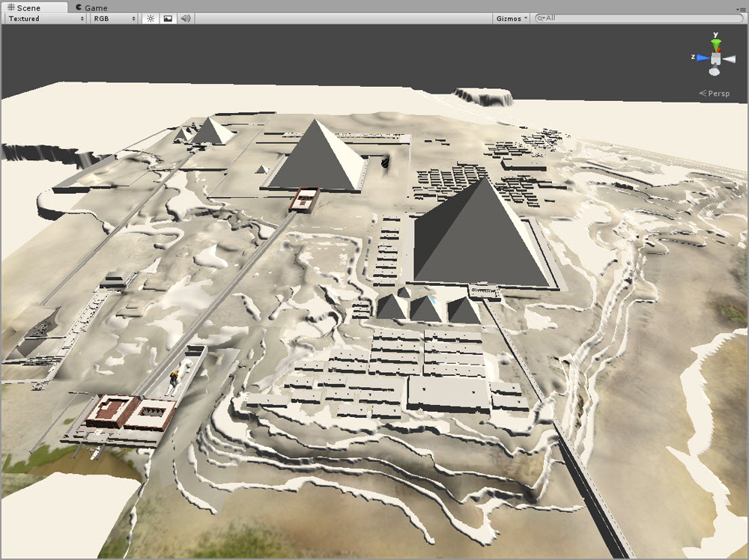Click the search magnifier icon in the control bar
Screen dimensions: 749x560
tap(539, 18)
